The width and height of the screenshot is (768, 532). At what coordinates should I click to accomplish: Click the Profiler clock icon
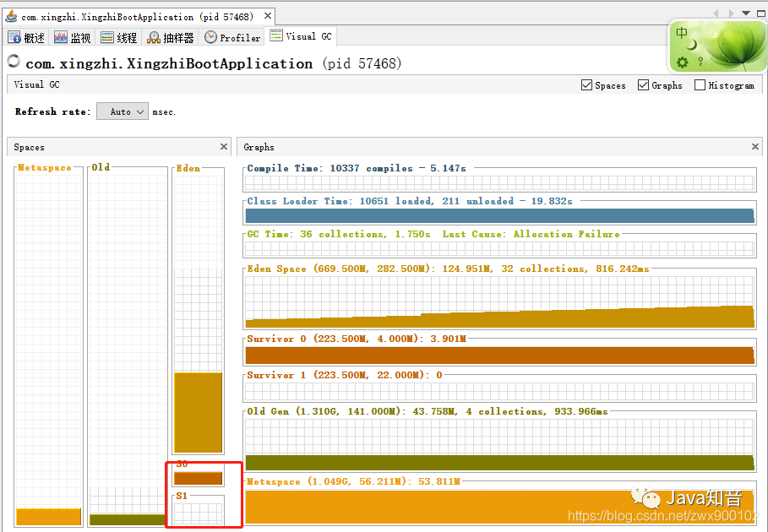(x=210, y=36)
